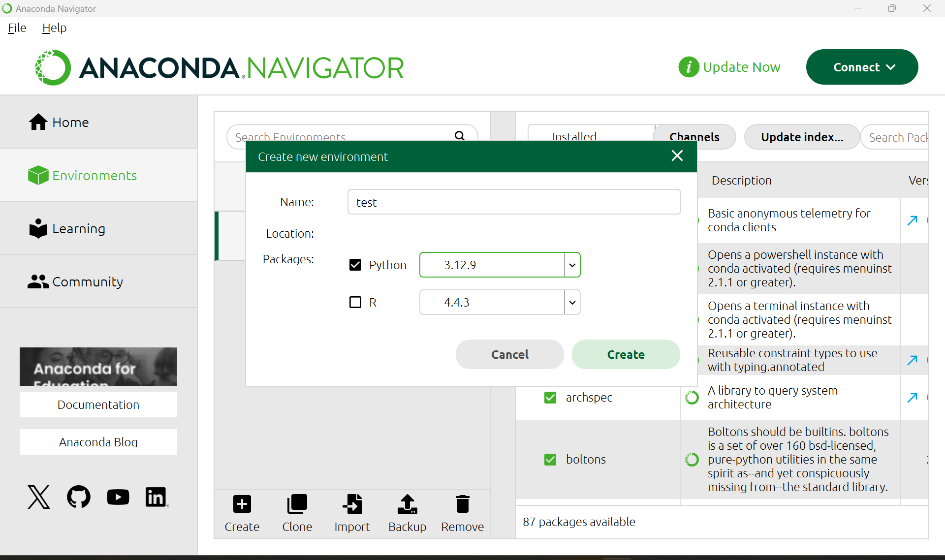Click the Update index button
945x560 pixels.
[x=802, y=137]
